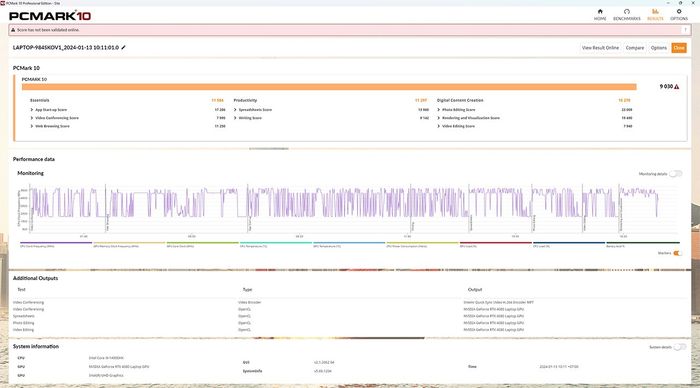
Task: Click the Intel Quick Sync Video encoder output
Action: coord(498,302)
